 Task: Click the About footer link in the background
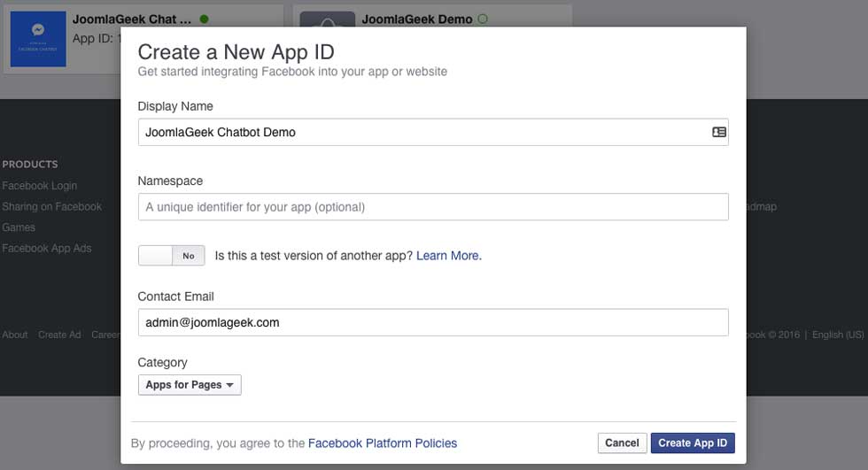[x=15, y=335]
